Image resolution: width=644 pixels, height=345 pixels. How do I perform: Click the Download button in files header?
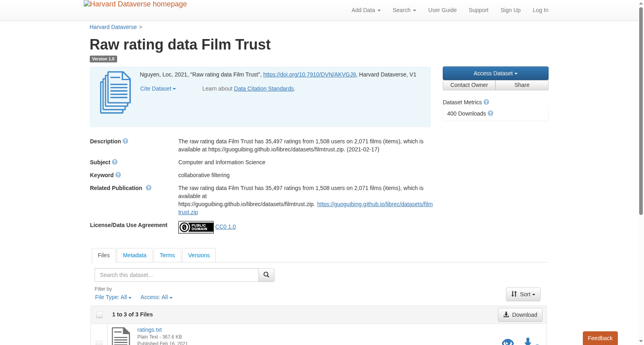click(520, 315)
